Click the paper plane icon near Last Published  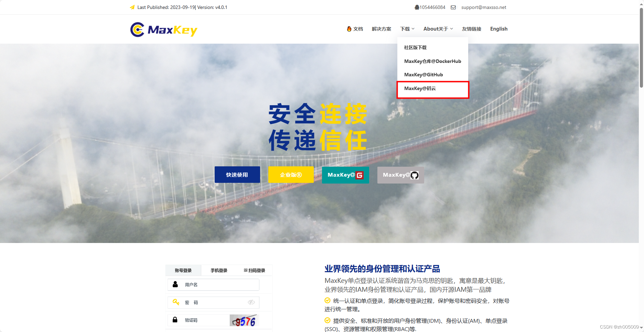pos(132,7)
